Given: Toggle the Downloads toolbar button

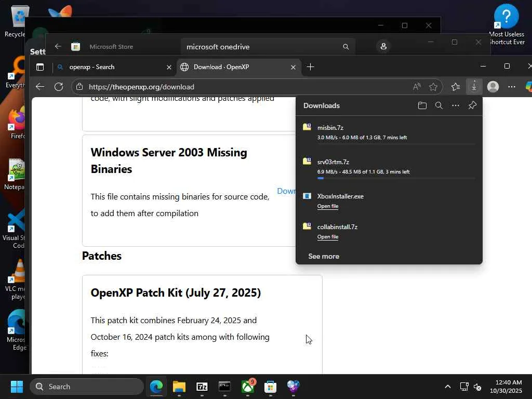Looking at the screenshot, I should pos(474,87).
